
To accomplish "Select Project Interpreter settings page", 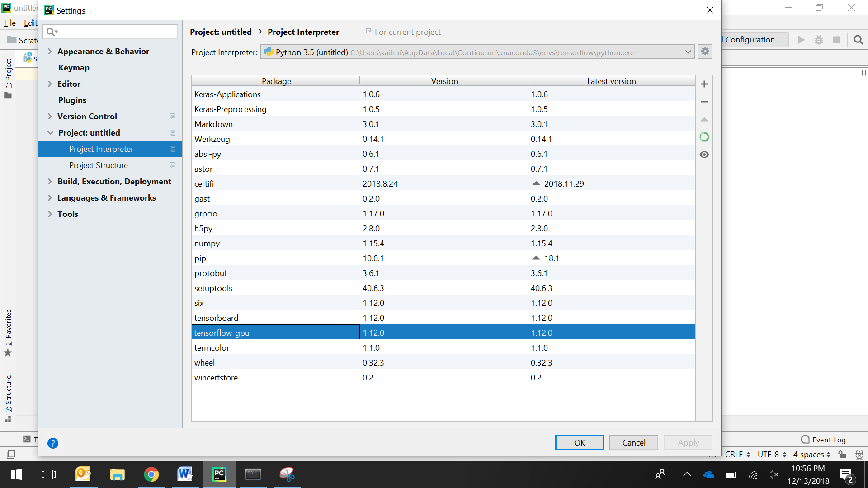I will pyautogui.click(x=110, y=149).
